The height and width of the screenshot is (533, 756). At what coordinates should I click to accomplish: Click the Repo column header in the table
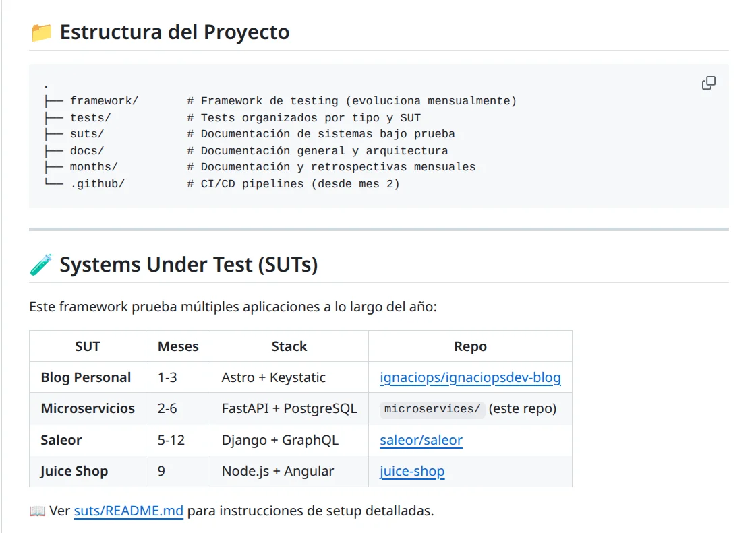[x=470, y=346]
